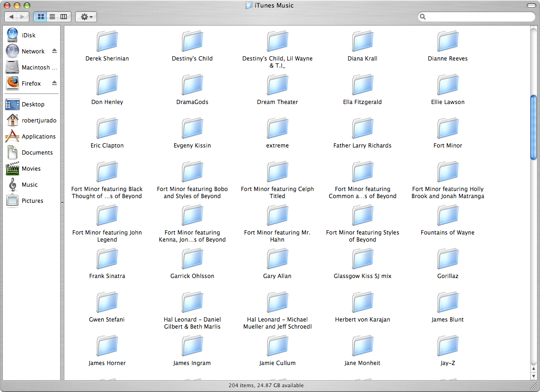Screen dimensions: 540x392
Task: Eject the Network volume
Action: pyautogui.click(x=54, y=51)
